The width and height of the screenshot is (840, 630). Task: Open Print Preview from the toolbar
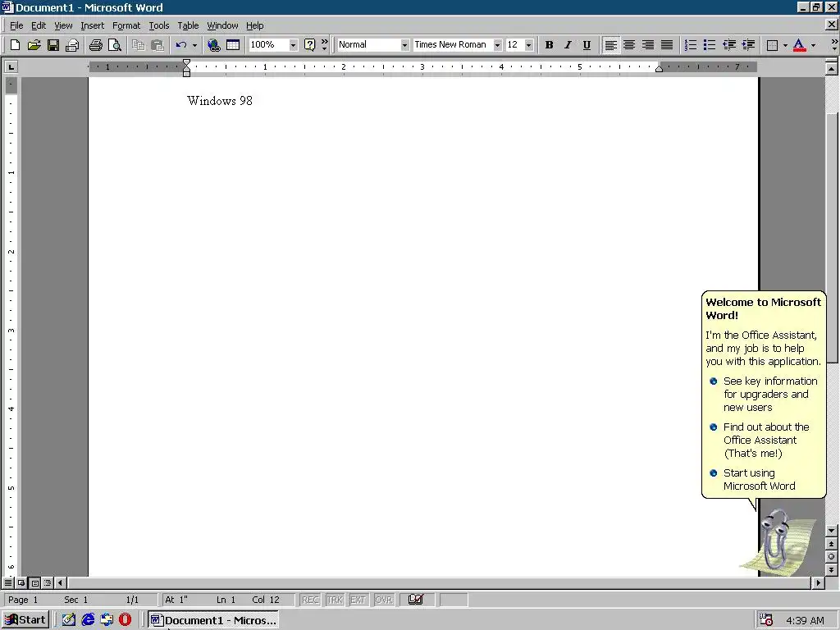pyautogui.click(x=115, y=45)
